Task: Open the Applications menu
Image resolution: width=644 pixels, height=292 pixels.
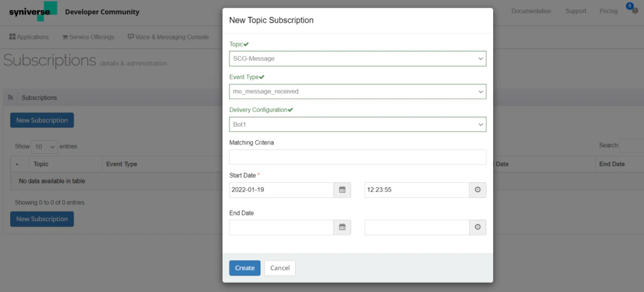Action: tap(29, 37)
